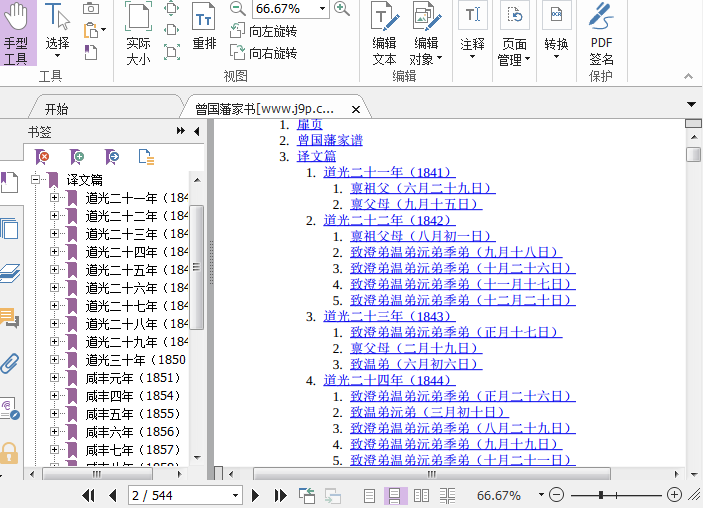Viewport: 703px width, 508px height.
Task: Expand the 道光二十一年 bookmark node
Action: pos(55,198)
